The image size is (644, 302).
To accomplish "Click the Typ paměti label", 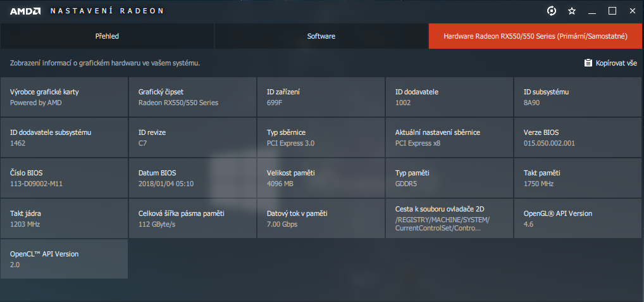I will tap(412, 173).
